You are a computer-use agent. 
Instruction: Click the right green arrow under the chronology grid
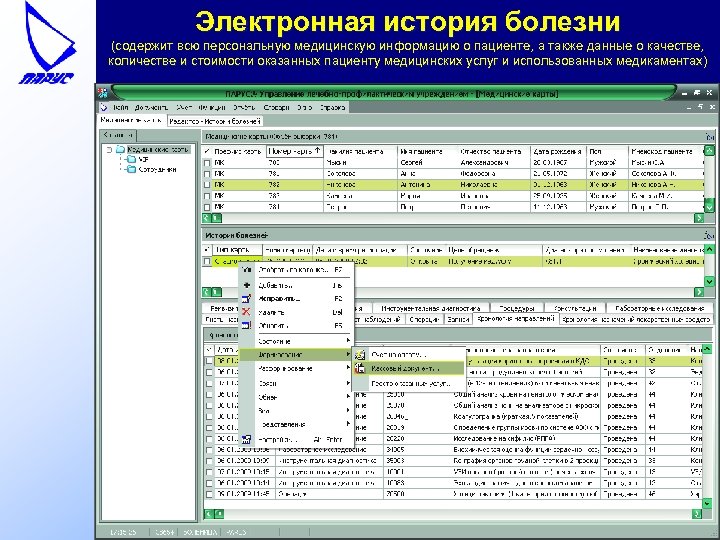(x=697, y=514)
